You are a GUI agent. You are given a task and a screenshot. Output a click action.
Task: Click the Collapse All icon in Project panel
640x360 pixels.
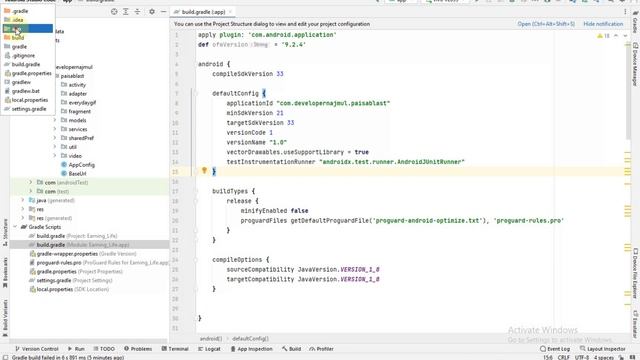point(137,12)
